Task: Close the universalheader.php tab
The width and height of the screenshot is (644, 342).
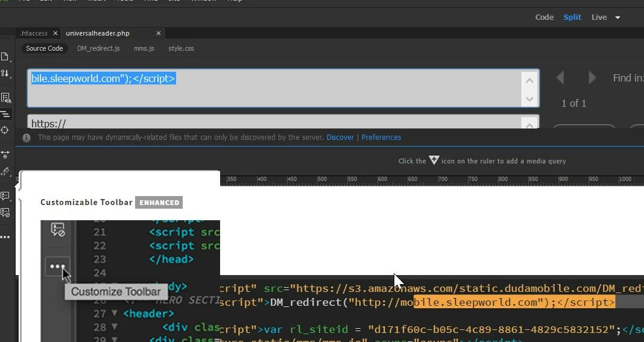Action: (159, 33)
